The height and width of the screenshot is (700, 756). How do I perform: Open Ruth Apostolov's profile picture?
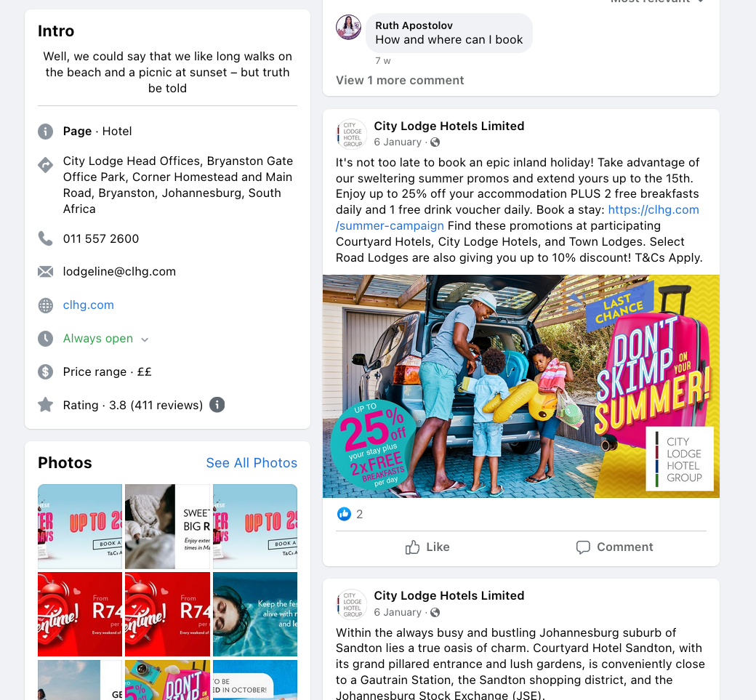click(x=349, y=27)
